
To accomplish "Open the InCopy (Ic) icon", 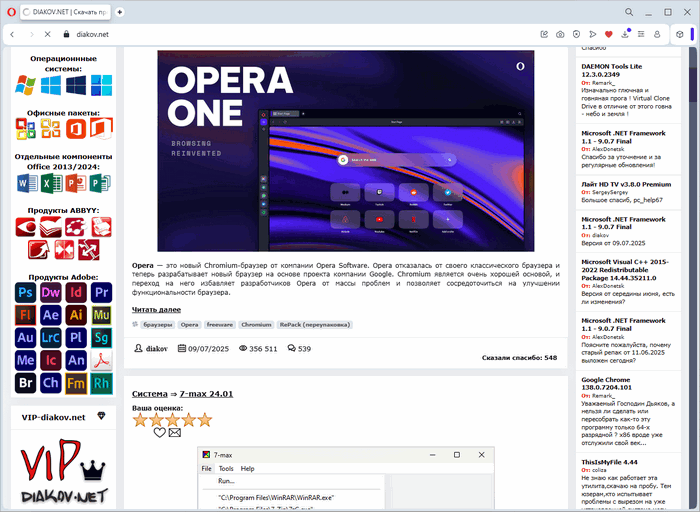I will coord(51,360).
